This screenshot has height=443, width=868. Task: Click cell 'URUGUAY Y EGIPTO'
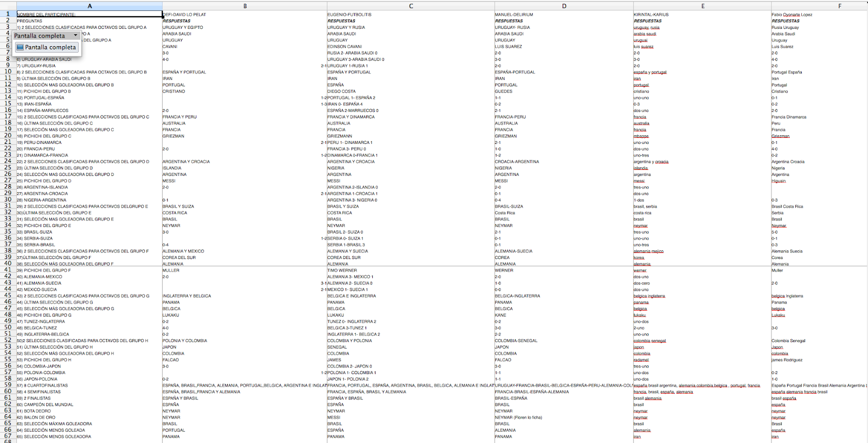pos(183,28)
